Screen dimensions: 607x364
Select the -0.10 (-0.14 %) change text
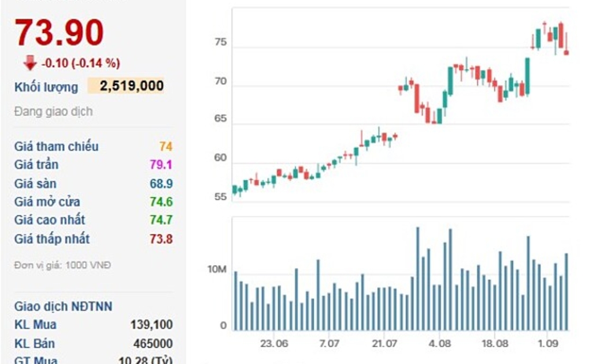[x=80, y=64]
